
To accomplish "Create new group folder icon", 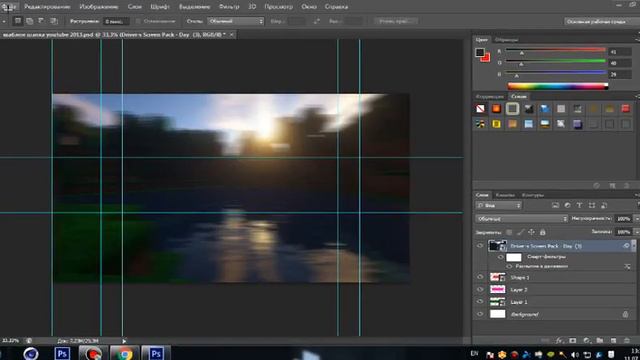I will coord(600,340).
